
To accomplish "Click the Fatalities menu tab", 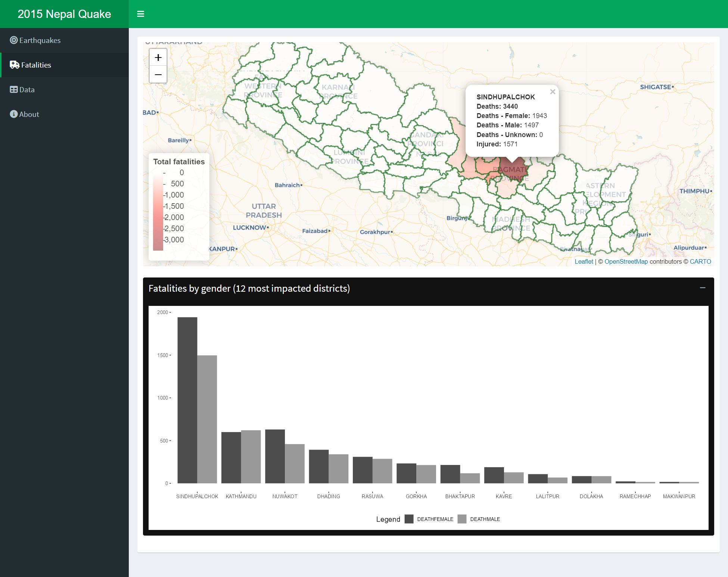I will pos(64,65).
